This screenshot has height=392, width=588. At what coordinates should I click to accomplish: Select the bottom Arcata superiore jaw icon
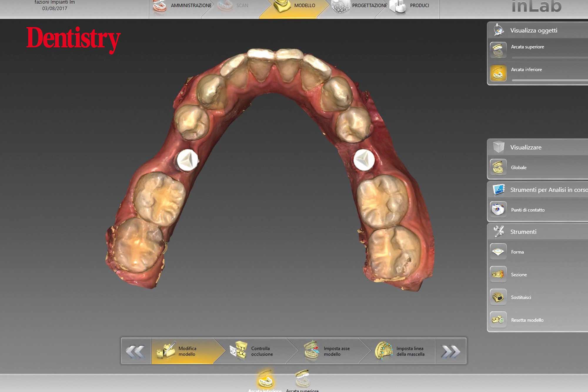[302, 379]
